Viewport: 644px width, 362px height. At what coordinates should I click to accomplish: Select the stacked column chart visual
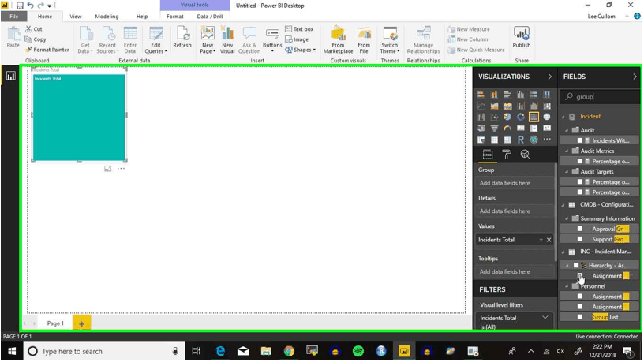tap(494, 95)
